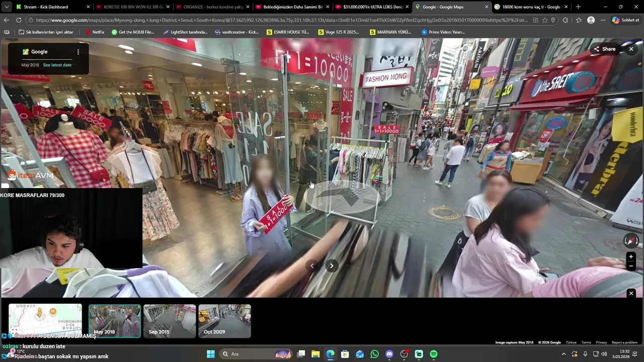The image size is (644, 362).
Task: Click the browser back arrow
Action: tap(7, 20)
